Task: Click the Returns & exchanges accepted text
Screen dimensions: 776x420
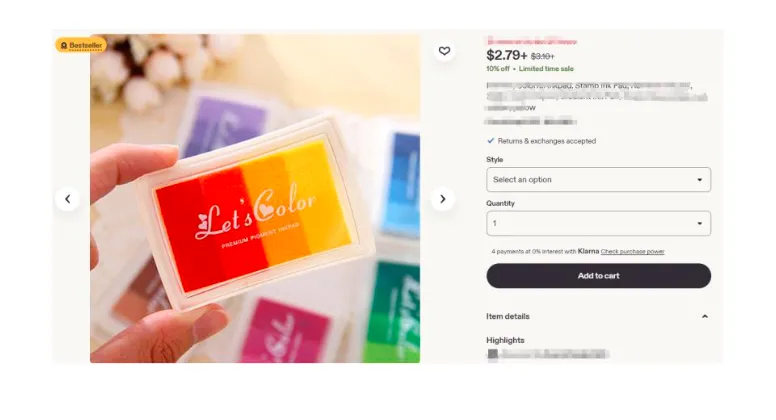Action: [x=547, y=141]
